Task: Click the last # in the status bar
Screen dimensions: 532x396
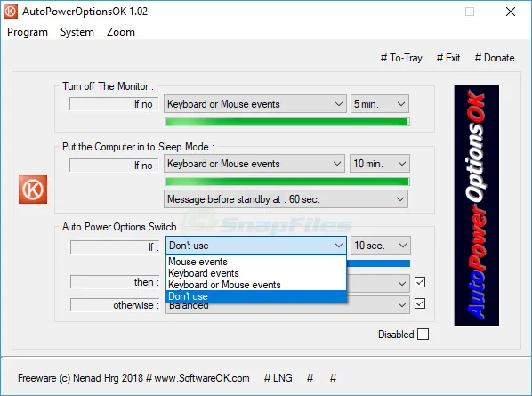Action: tap(334, 378)
